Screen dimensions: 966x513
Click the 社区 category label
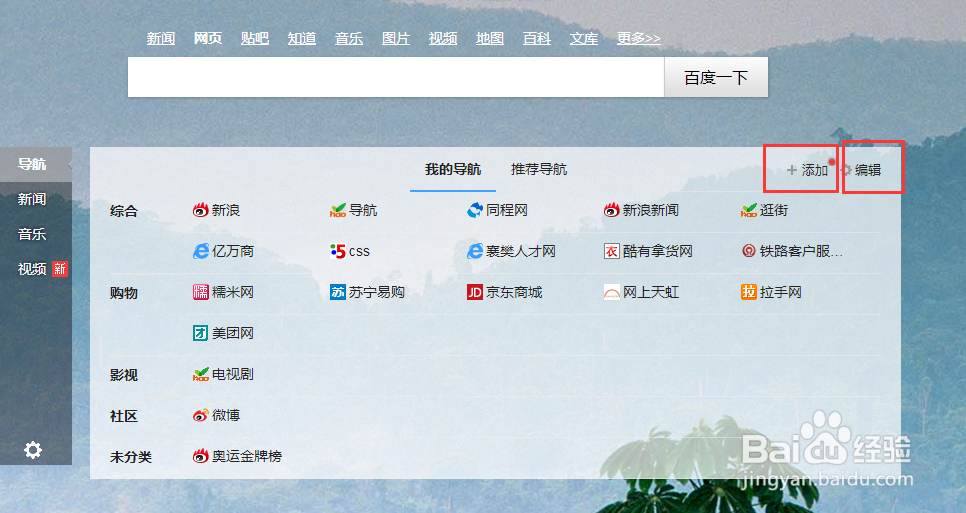click(x=124, y=416)
